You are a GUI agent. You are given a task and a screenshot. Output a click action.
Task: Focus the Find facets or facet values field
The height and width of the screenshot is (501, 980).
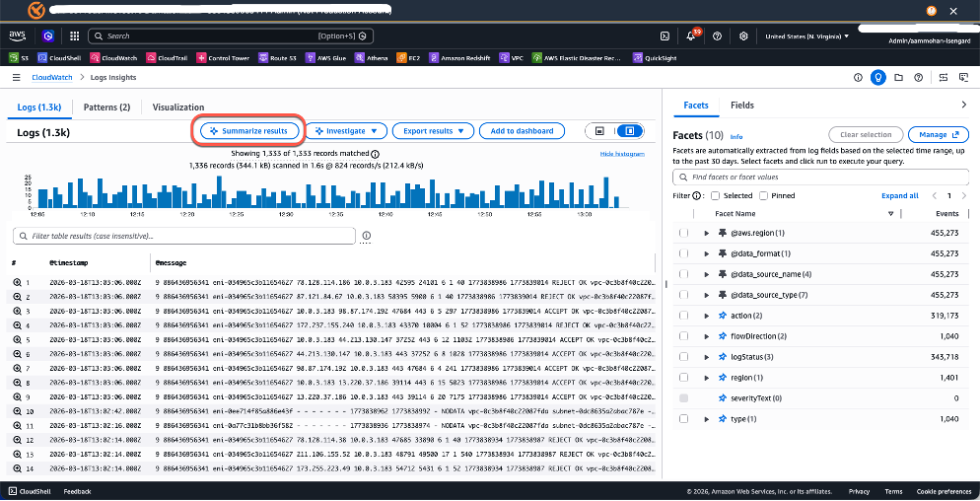(x=820, y=177)
